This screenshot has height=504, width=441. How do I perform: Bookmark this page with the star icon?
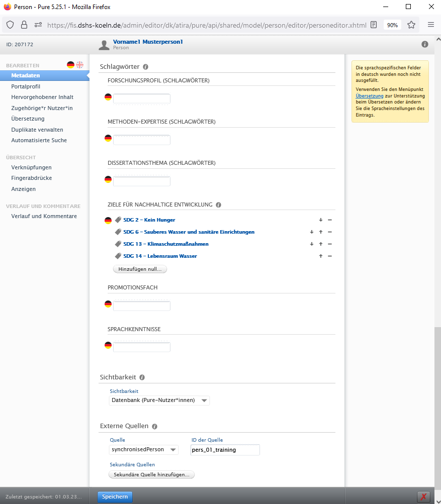coord(411,25)
